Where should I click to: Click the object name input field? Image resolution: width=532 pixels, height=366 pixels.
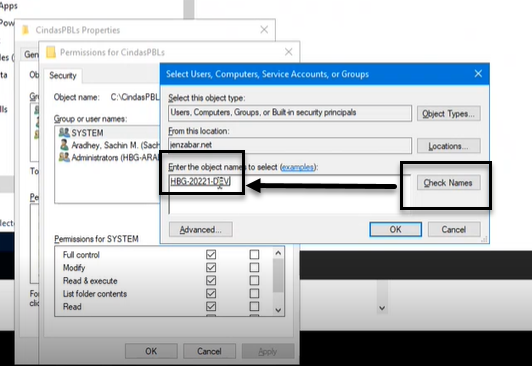click(x=289, y=195)
